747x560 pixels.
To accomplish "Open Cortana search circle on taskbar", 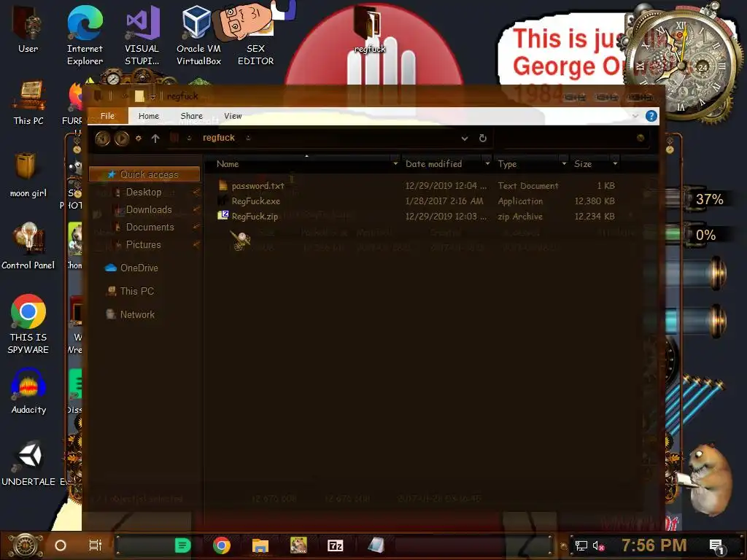I will 61,545.
